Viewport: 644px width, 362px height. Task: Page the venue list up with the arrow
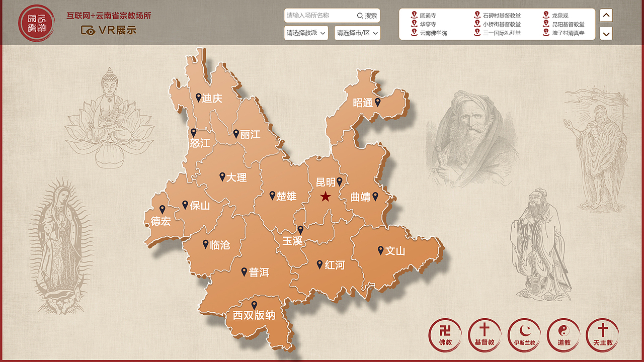click(x=606, y=15)
